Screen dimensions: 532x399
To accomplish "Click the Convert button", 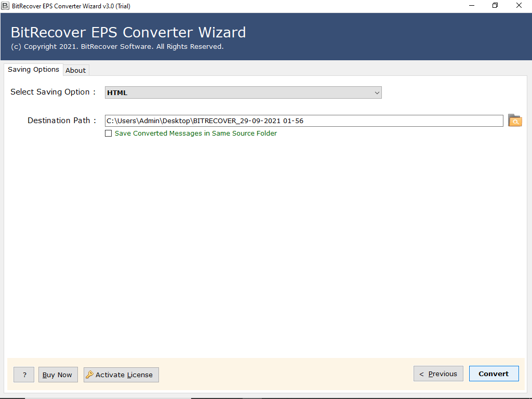I will tap(494, 374).
